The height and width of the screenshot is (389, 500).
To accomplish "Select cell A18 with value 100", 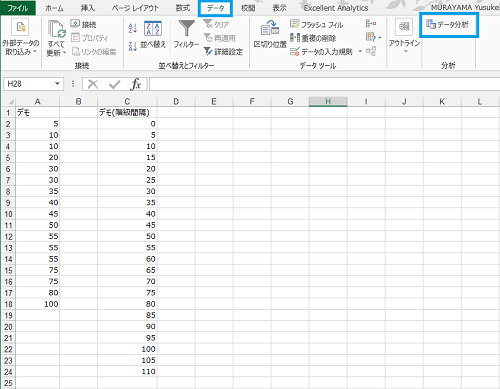I will (x=38, y=304).
